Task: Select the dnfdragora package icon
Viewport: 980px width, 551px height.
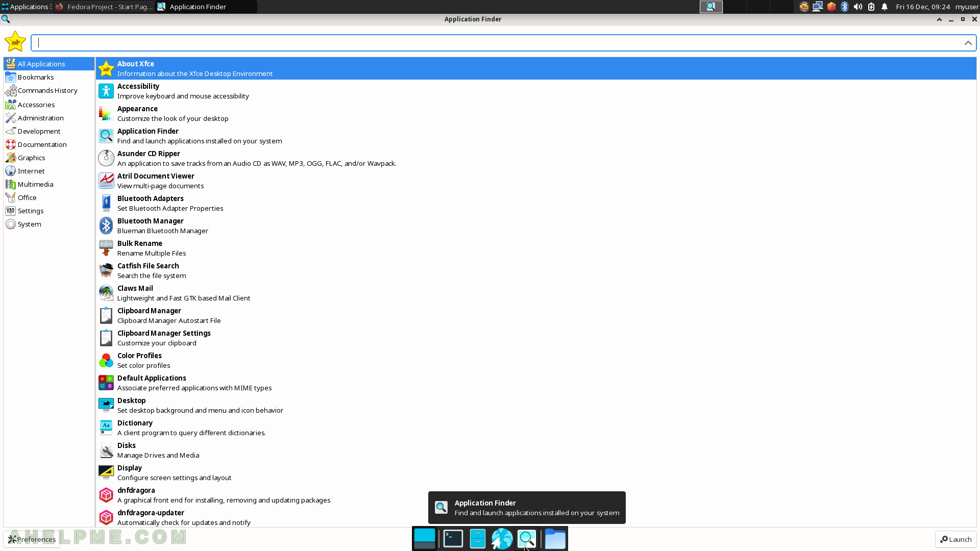Action: 106,495
